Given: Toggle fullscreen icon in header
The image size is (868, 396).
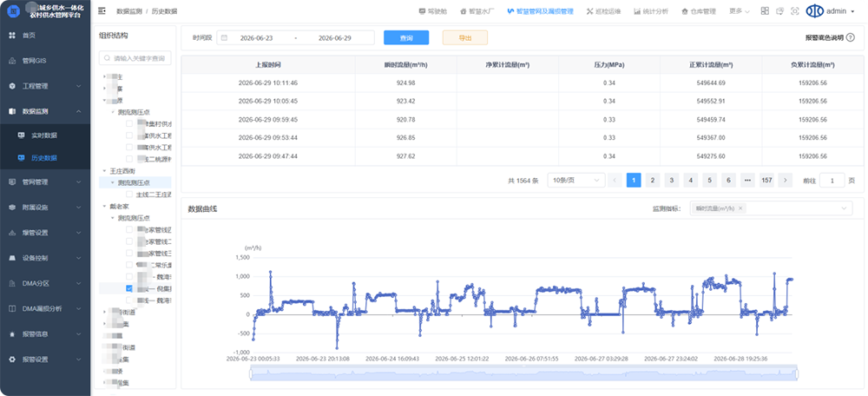Looking at the screenshot, I should pos(795,11).
